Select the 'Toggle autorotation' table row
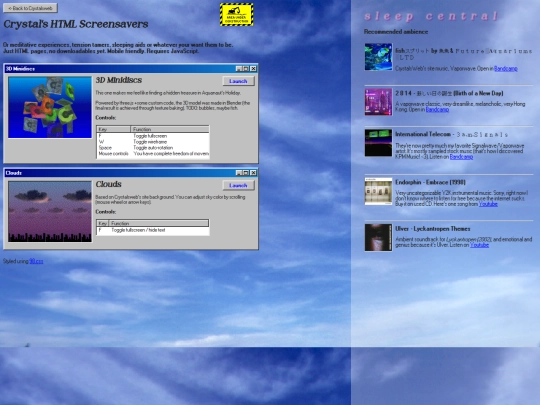 click(153, 148)
